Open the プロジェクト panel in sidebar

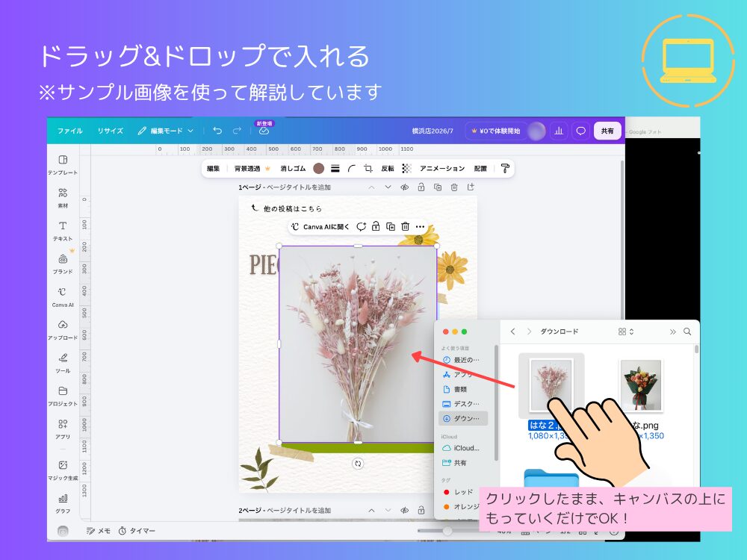pyautogui.click(x=63, y=396)
